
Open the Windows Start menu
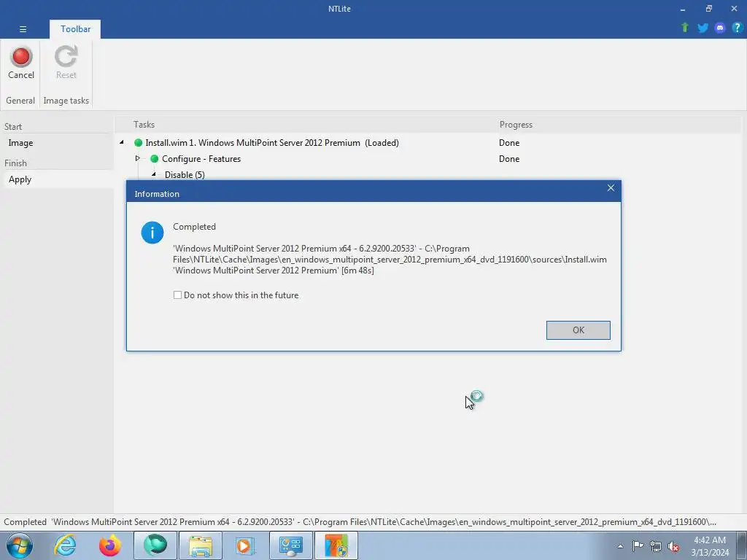19,545
